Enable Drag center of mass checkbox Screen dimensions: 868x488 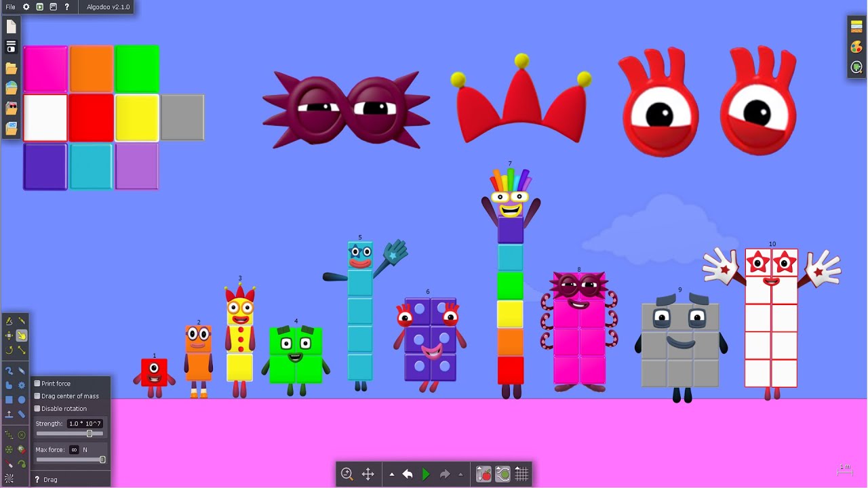coord(37,396)
